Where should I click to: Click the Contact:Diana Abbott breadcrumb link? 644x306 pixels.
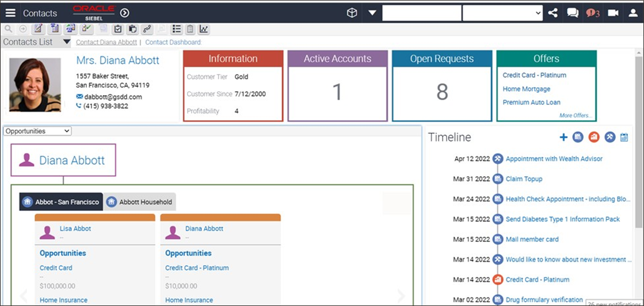[106, 43]
